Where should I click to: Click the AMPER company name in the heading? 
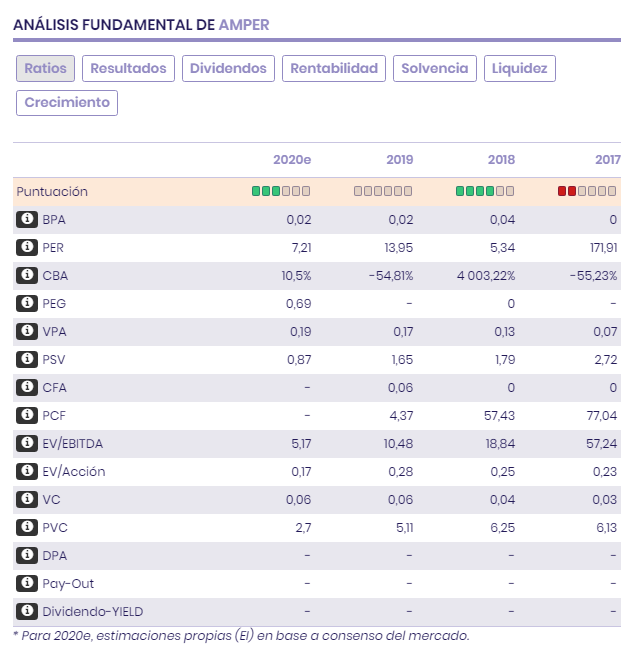[244, 24]
